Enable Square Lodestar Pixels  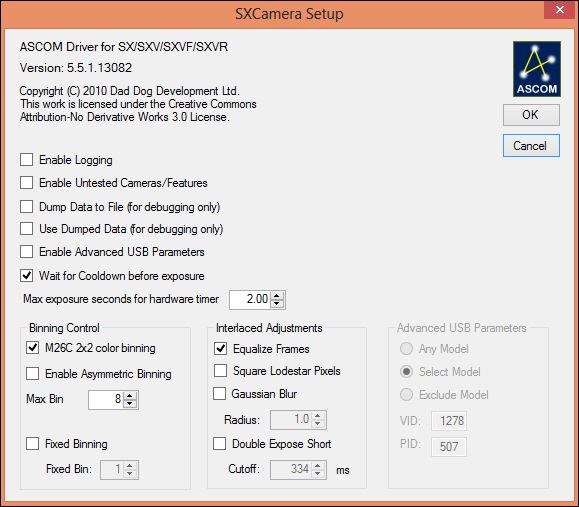[x=220, y=371]
